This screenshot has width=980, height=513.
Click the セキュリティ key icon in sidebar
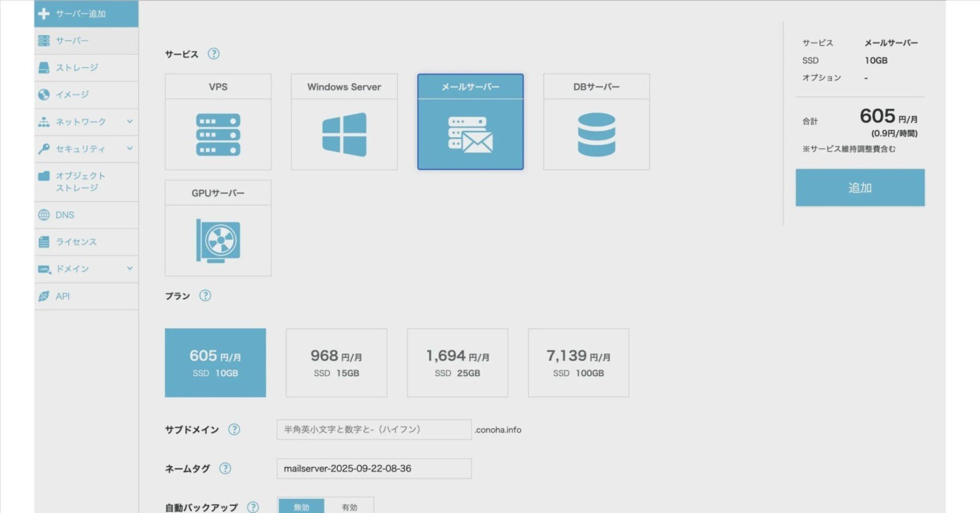(x=44, y=149)
